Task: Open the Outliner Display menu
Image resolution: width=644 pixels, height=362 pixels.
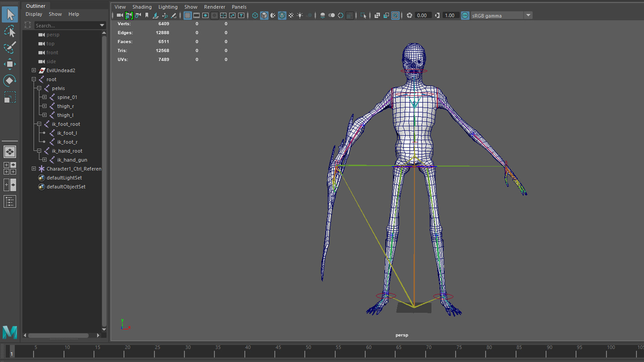Action: tap(34, 14)
